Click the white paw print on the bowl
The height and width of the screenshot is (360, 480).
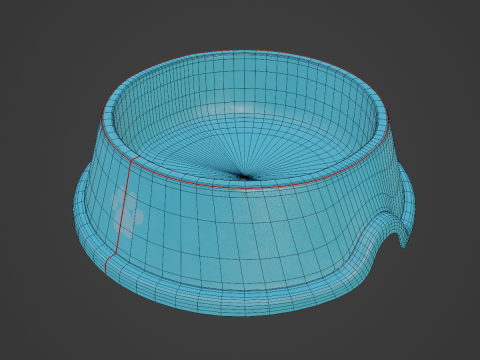[127, 212]
